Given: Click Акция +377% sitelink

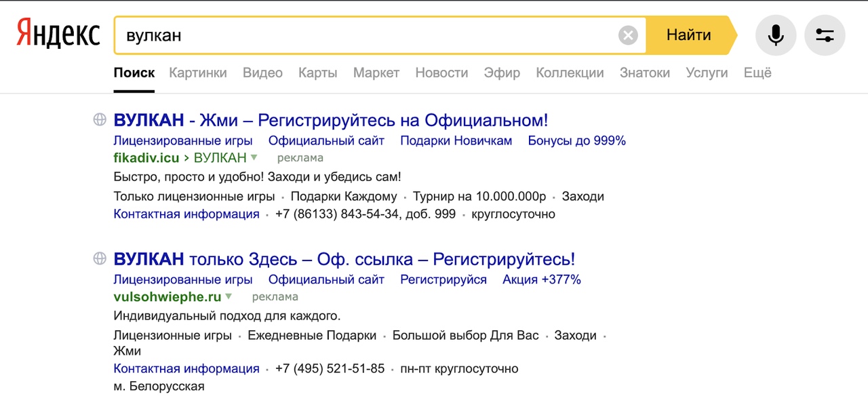Looking at the screenshot, I should [542, 279].
